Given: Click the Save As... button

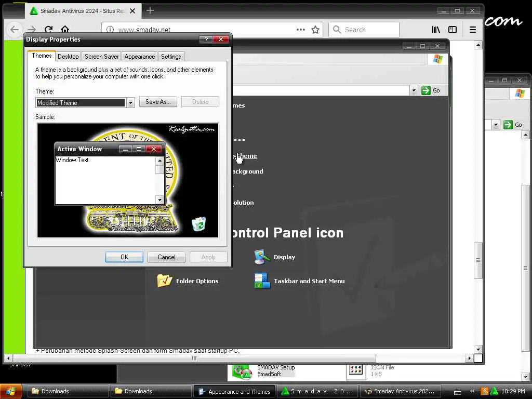Looking at the screenshot, I should point(158,102).
